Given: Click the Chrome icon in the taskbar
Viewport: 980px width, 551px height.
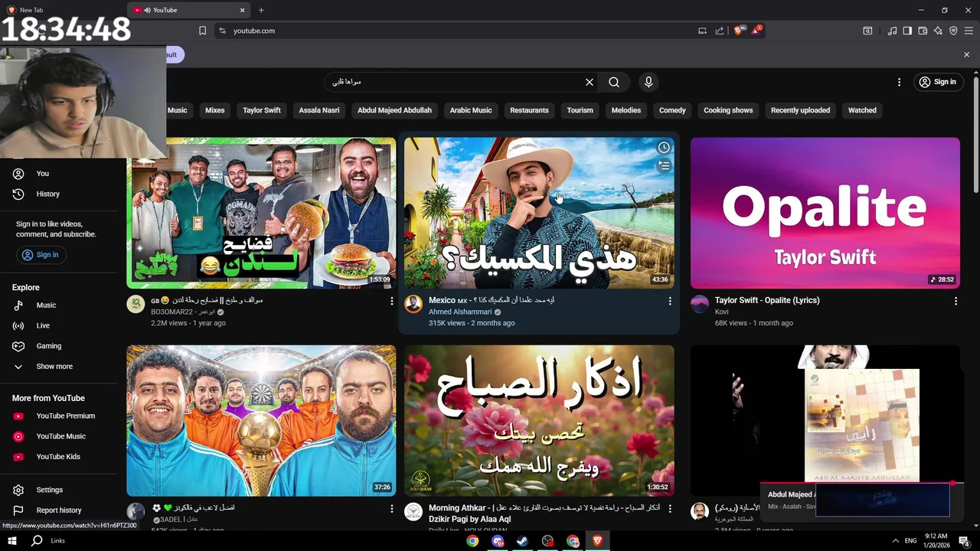Looking at the screenshot, I should [472, 541].
